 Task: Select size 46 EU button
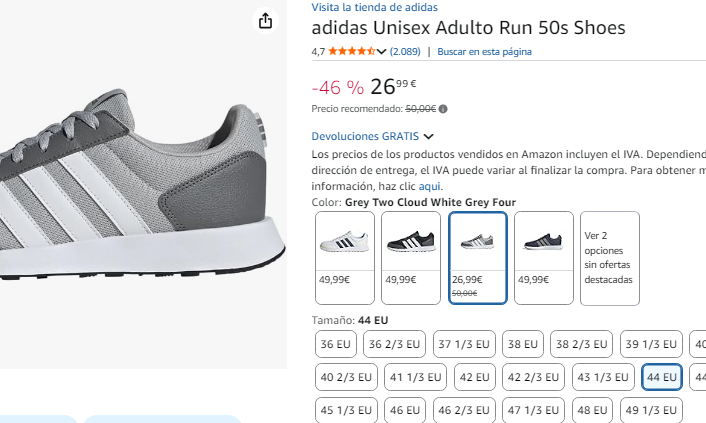(x=405, y=411)
